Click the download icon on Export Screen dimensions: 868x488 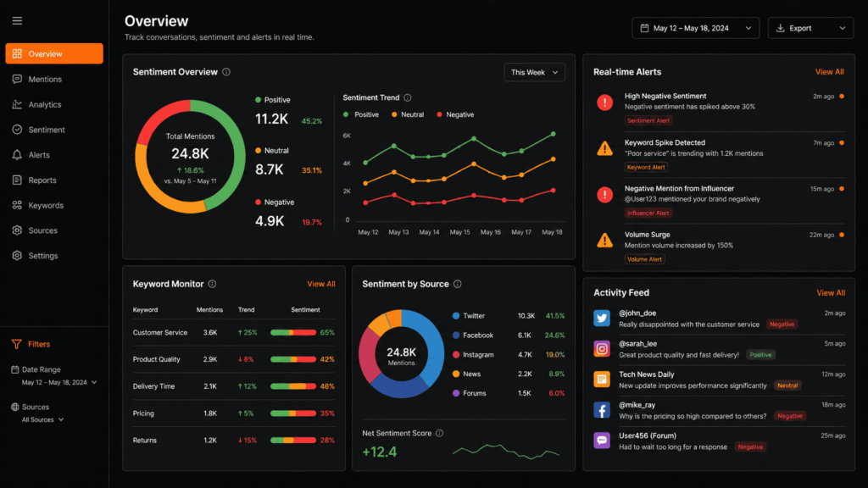pyautogui.click(x=781, y=28)
